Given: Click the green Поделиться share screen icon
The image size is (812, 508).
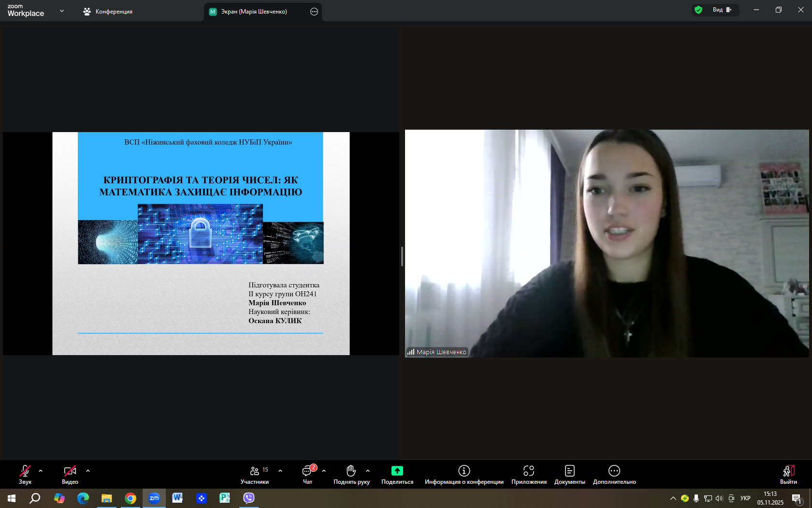Looking at the screenshot, I should (397, 471).
